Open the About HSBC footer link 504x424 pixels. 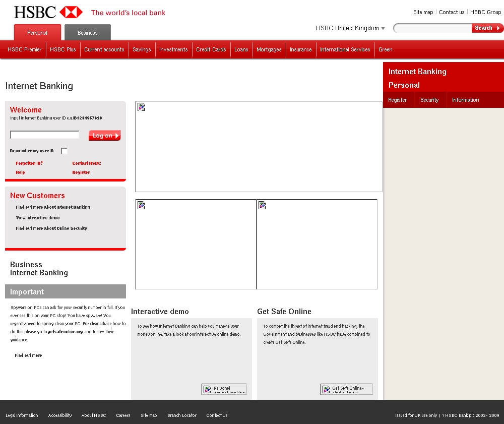coord(94,415)
